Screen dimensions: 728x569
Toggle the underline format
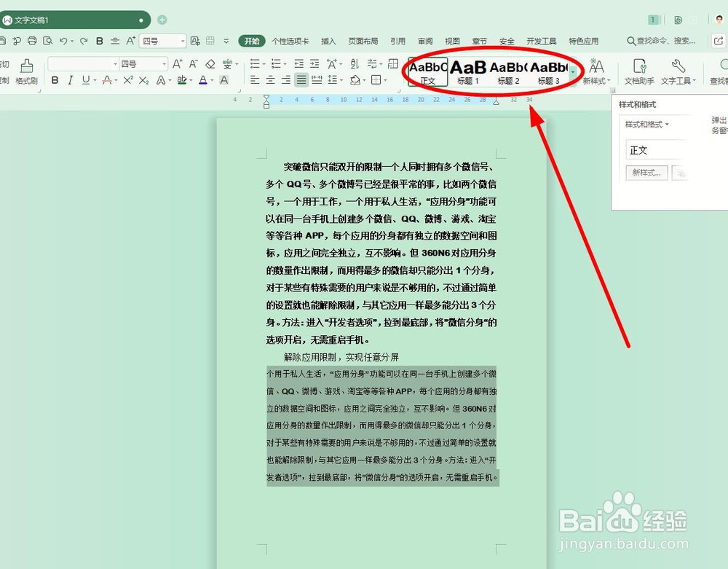coord(85,80)
